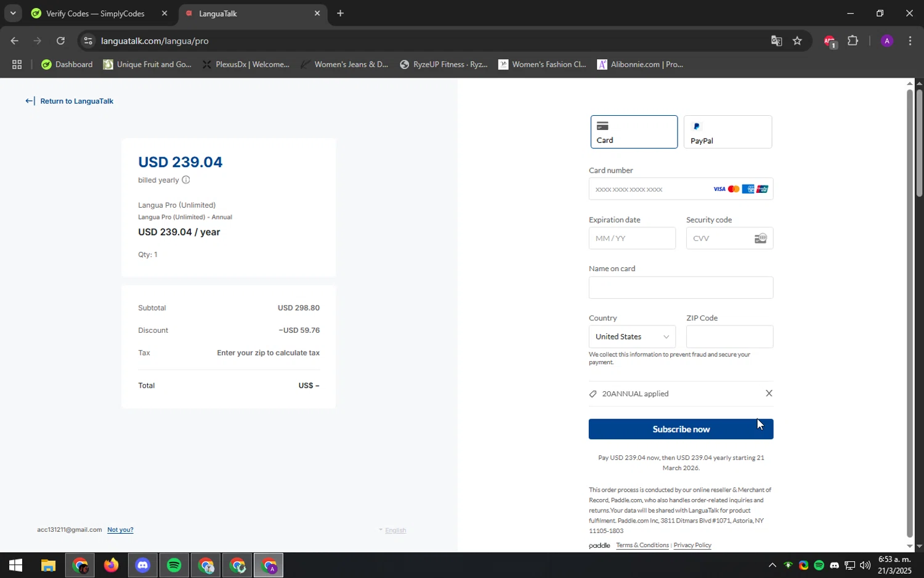The height and width of the screenshot is (578, 924).
Task: Click the network icon in system tray
Action: (x=849, y=566)
